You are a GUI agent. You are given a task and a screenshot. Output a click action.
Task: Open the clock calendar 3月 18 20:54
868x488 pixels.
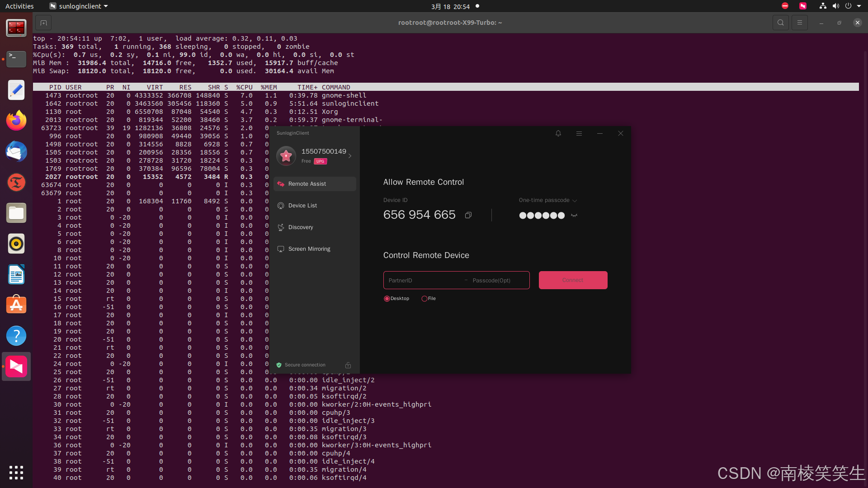(x=450, y=6)
